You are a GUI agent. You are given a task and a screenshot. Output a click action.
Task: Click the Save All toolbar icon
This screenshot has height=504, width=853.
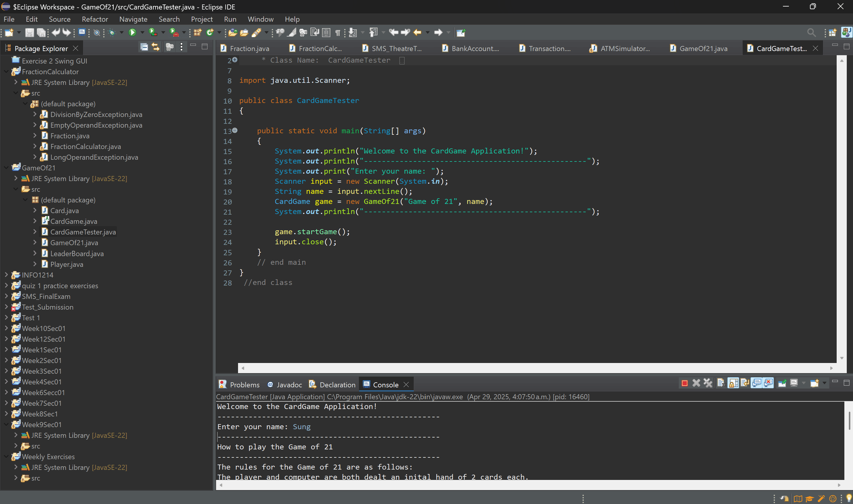tap(41, 32)
